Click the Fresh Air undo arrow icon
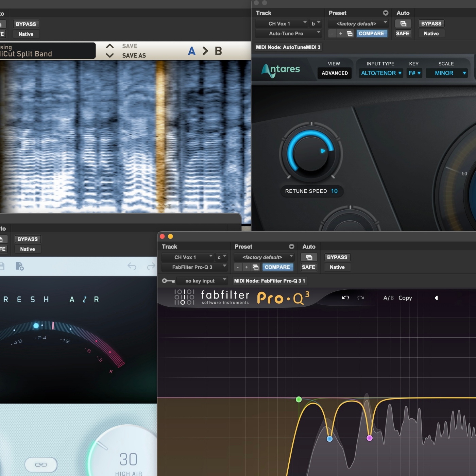 click(132, 266)
